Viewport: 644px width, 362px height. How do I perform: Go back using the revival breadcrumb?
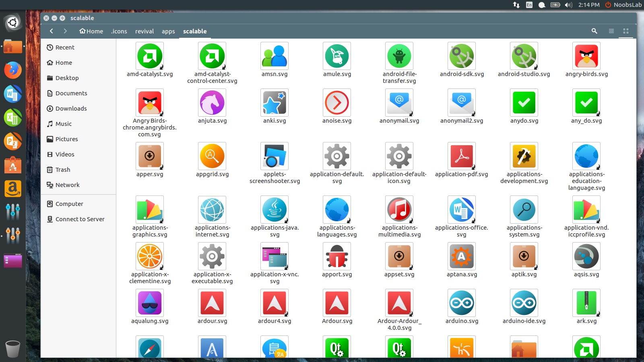coord(144,31)
